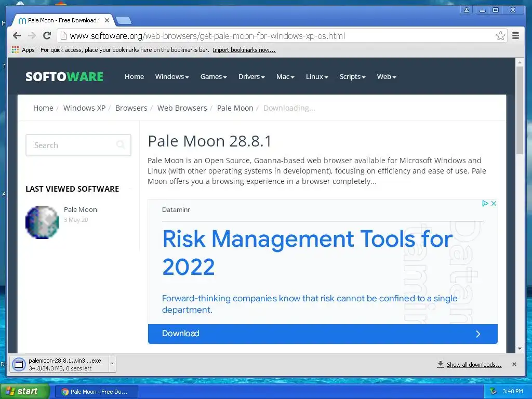The width and height of the screenshot is (532, 399).
Task: Open the Chrome hamburger menu
Action: coord(515,36)
